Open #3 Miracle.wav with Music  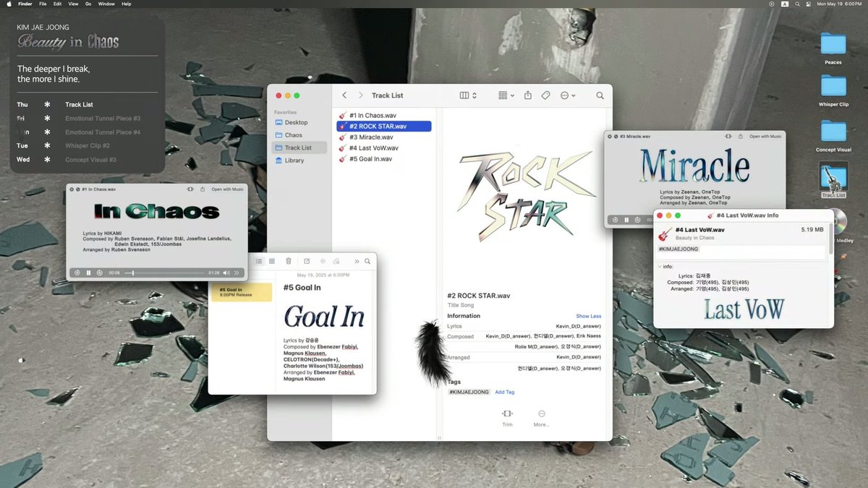point(765,136)
